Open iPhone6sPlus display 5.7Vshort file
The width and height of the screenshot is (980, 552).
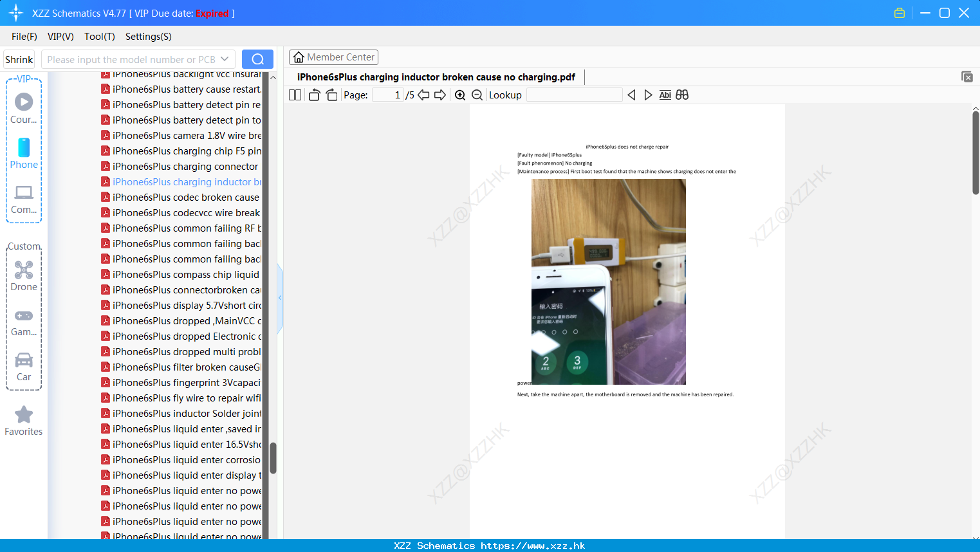181,306
